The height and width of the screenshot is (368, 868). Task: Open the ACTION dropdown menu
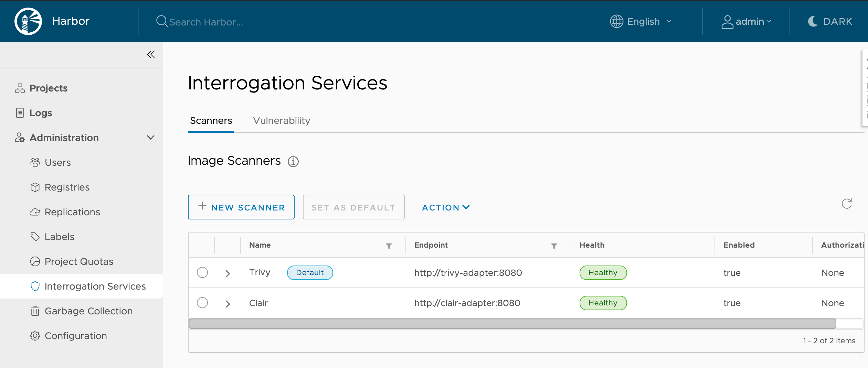click(x=446, y=207)
